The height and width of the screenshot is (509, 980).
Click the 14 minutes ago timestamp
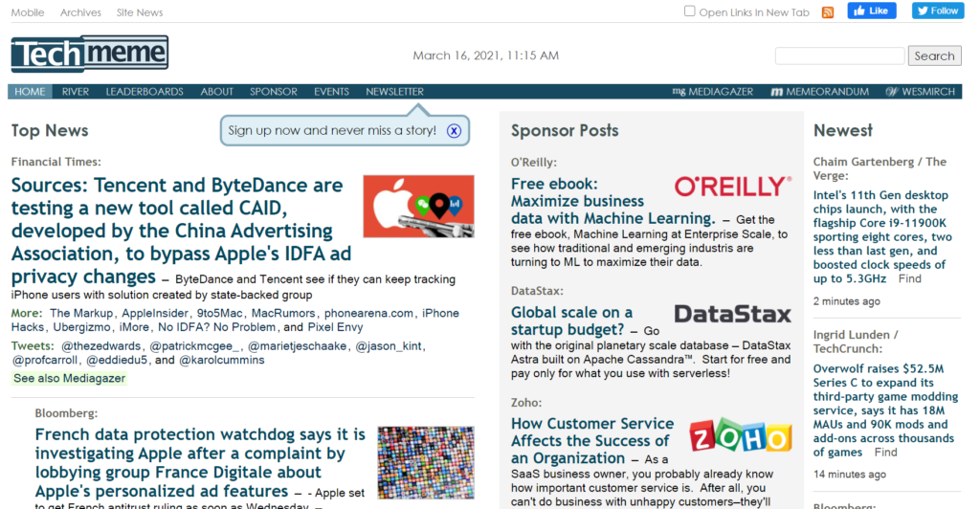click(850, 475)
